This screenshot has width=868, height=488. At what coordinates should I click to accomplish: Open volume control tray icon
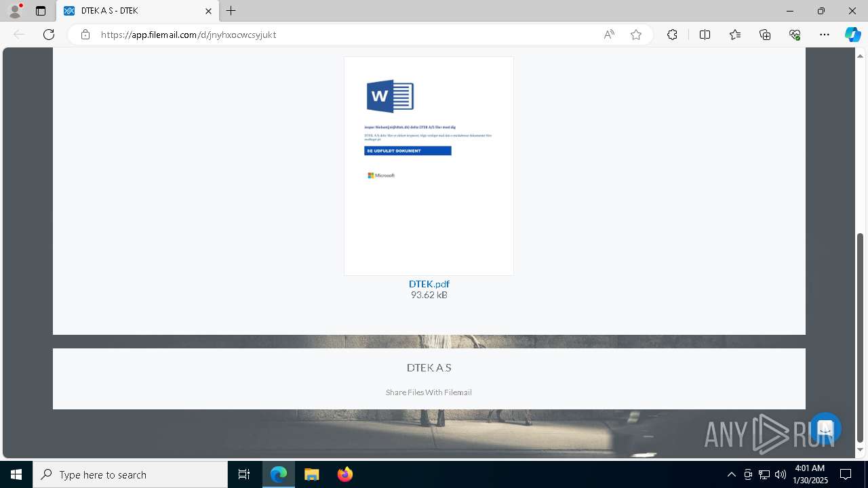click(x=781, y=474)
